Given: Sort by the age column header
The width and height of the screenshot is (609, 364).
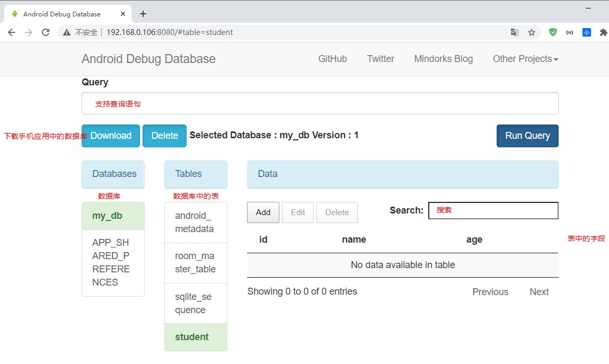Looking at the screenshot, I should [x=474, y=240].
